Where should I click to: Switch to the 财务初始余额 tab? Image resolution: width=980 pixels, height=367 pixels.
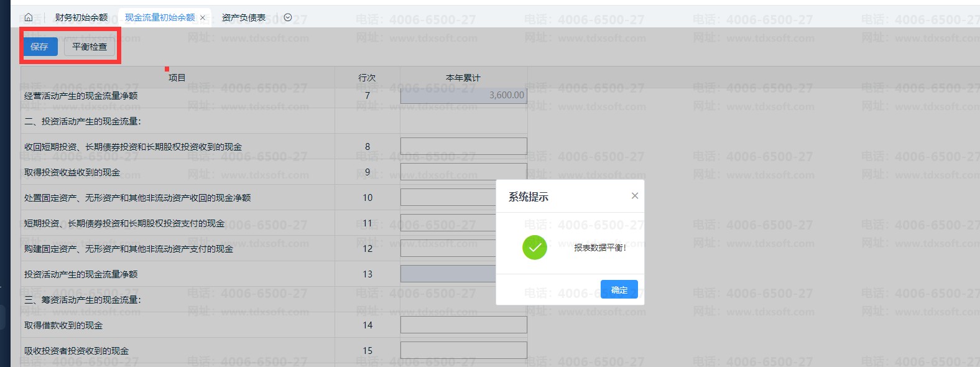[81, 17]
